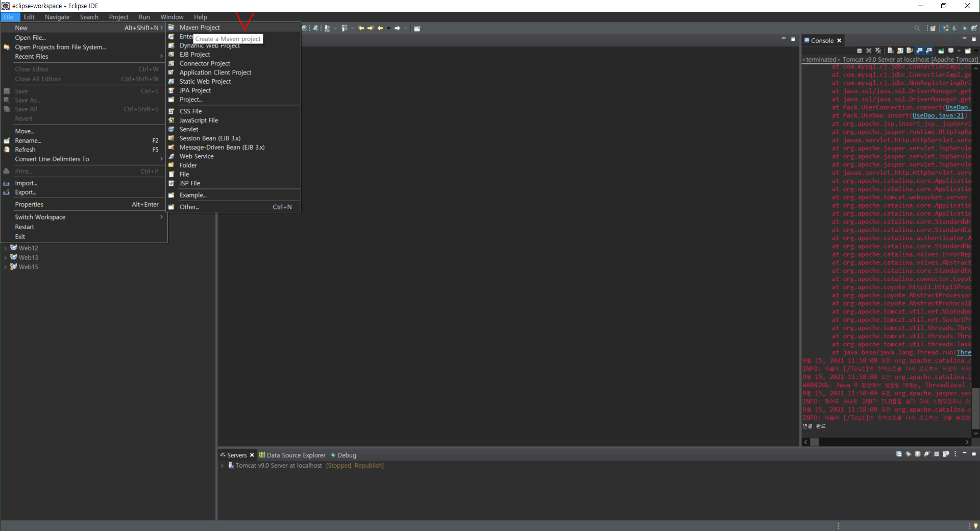980x531 pixels.
Task: Select JSP File from New submenu
Action: tap(233, 183)
